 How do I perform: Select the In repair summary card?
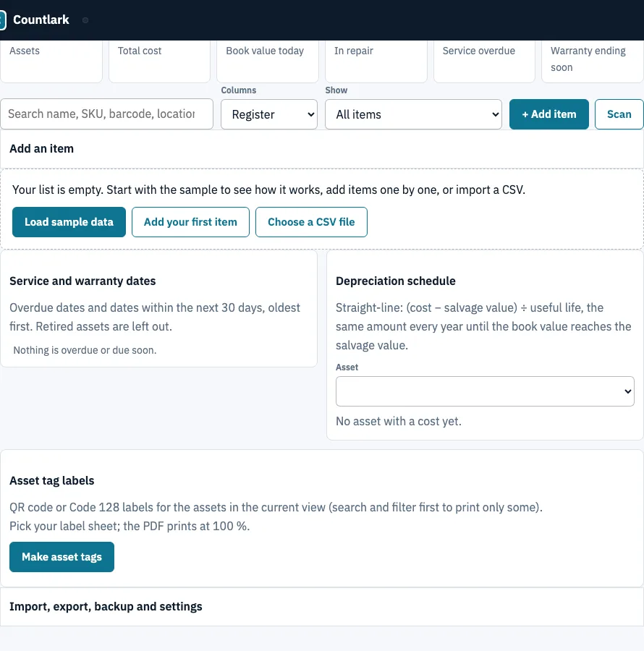(376, 61)
